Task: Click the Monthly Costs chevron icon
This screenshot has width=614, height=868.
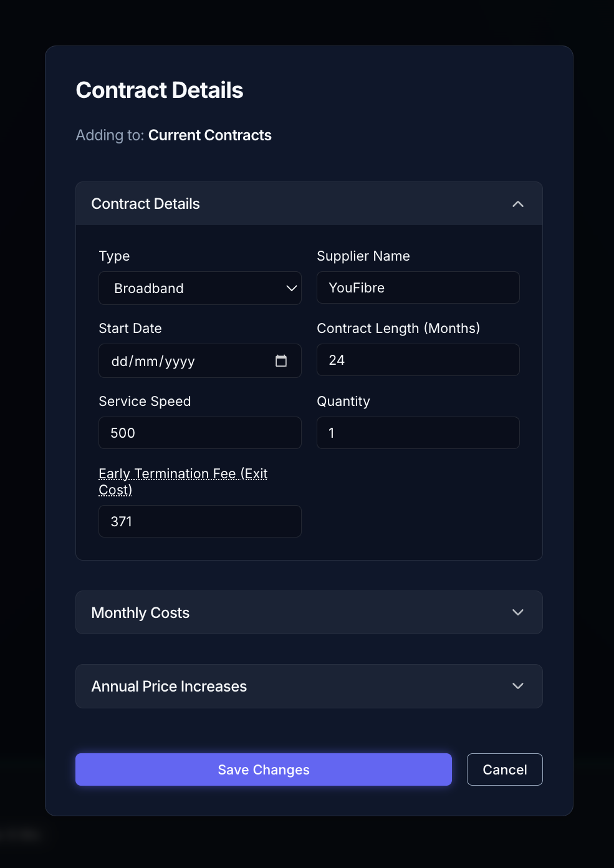Action: tap(518, 612)
